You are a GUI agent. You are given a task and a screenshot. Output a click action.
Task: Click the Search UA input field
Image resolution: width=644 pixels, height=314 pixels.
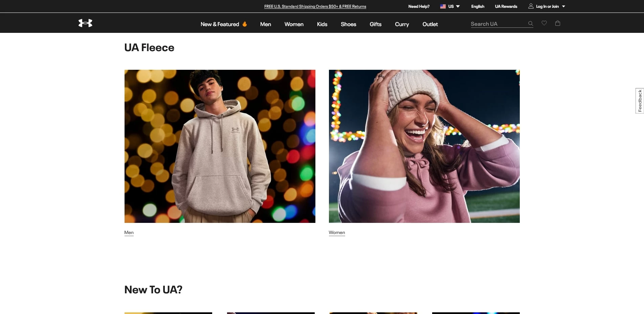click(497, 24)
